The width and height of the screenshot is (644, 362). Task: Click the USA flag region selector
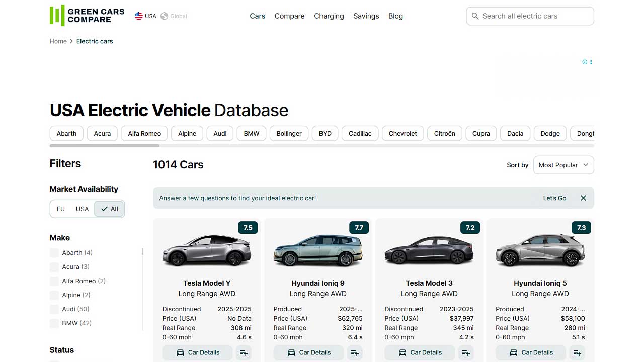pos(145,16)
